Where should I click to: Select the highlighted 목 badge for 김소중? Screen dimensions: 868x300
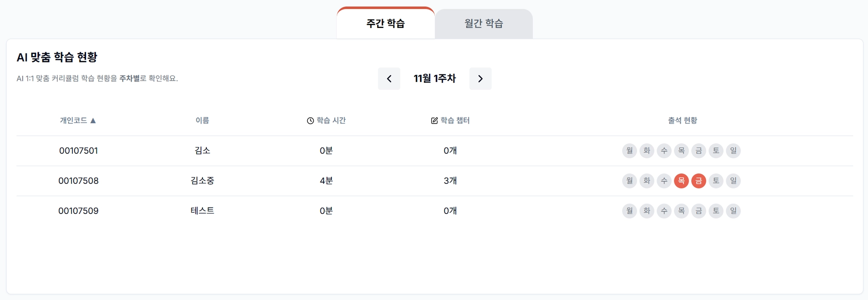point(681,181)
